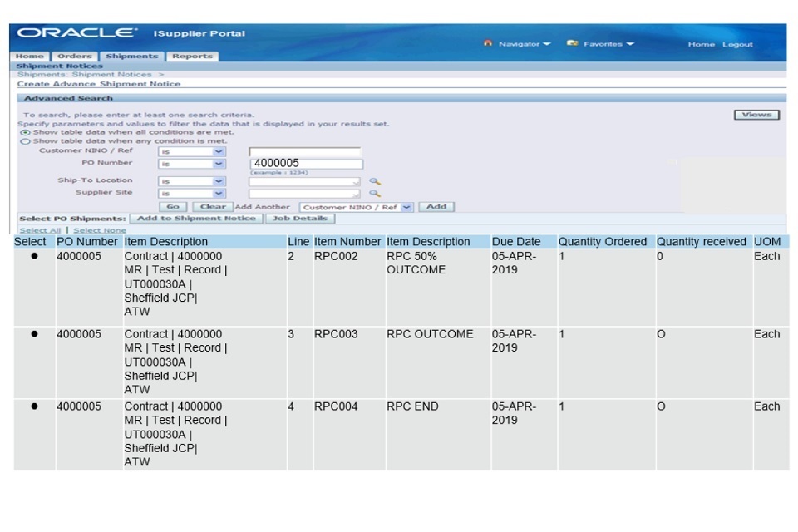Choose 'when any condition is met' option
Image resolution: width=798 pixels, height=532 pixels.
click(x=25, y=141)
